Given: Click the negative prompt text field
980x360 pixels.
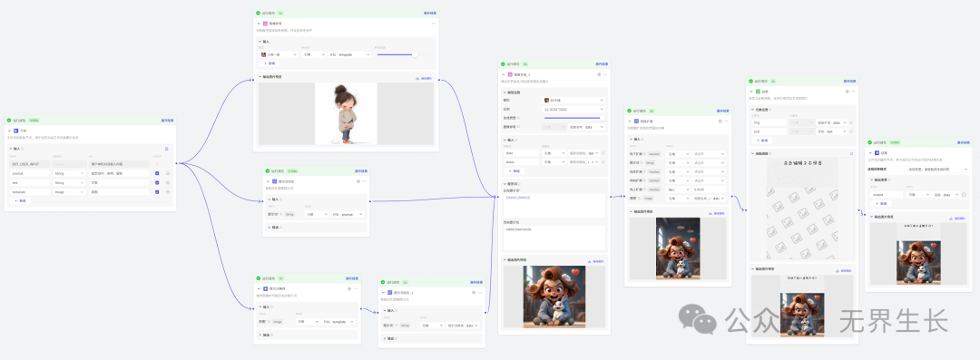Looking at the screenshot, I should point(554,237).
